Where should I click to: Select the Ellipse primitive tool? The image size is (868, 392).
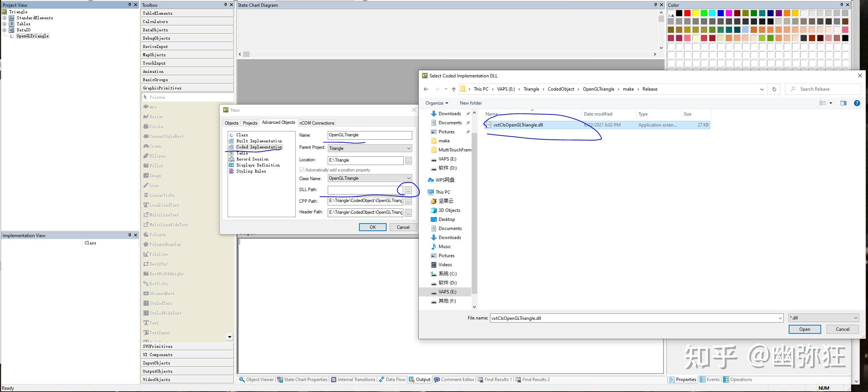coord(156,156)
